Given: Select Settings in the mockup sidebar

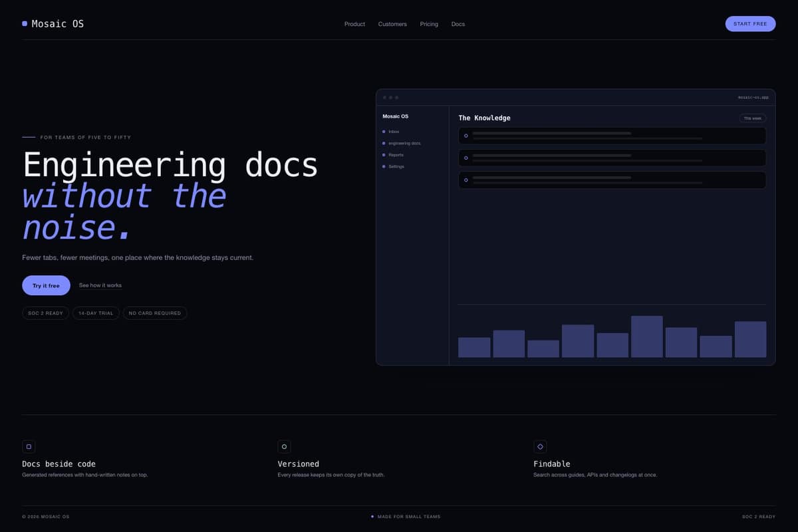Looking at the screenshot, I should tap(396, 166).
